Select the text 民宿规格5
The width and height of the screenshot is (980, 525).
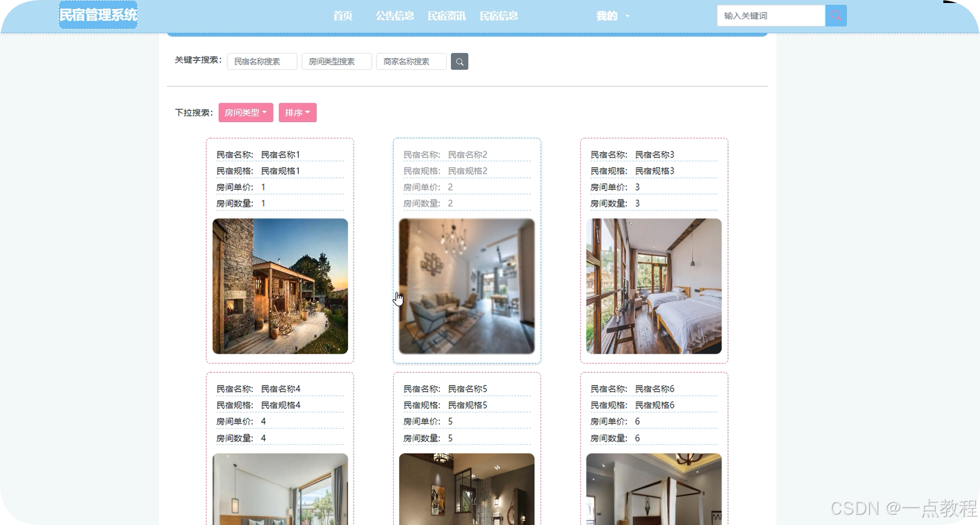[468, 405]
